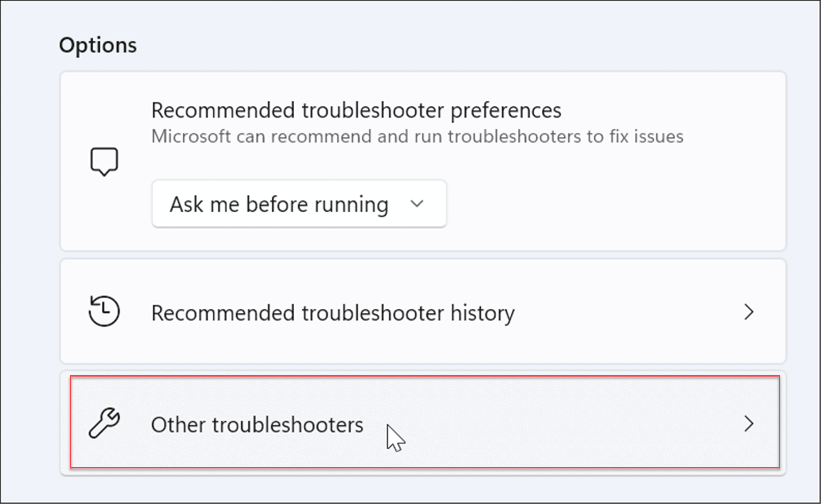Click the Microsoft can recommend description text
This screenshot has height=504, width=821.
click(417, 136)
